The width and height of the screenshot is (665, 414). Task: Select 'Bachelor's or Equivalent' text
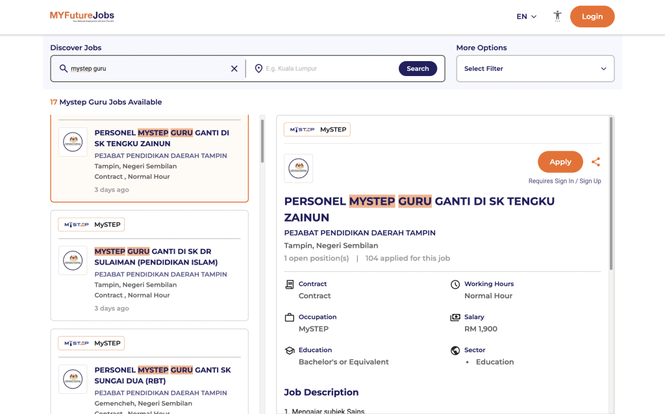[x=344, y=362]
